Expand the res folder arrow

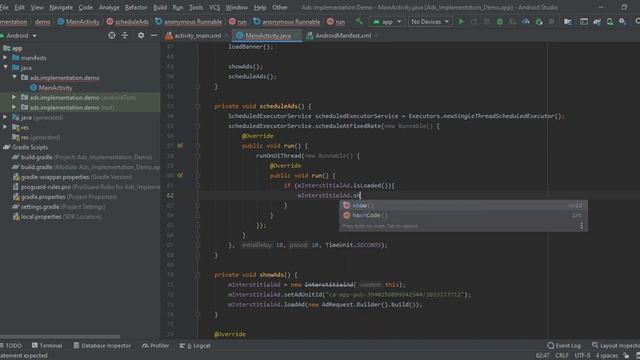(5, 127)
